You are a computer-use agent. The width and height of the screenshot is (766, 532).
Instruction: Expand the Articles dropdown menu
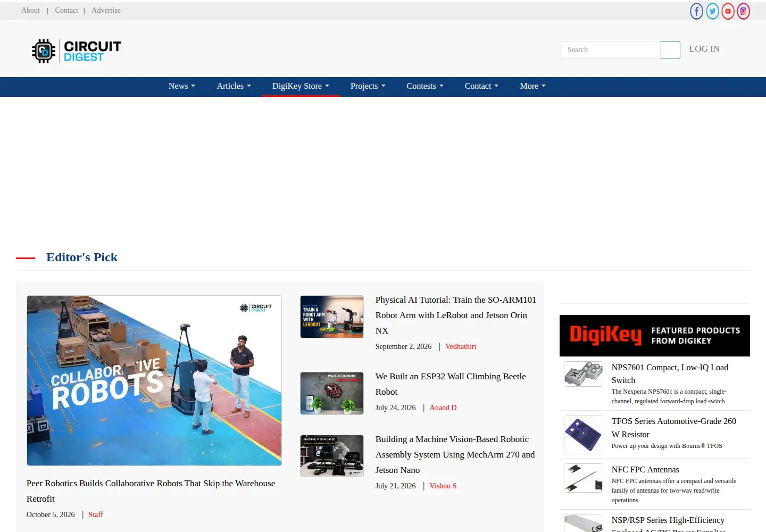234,86
